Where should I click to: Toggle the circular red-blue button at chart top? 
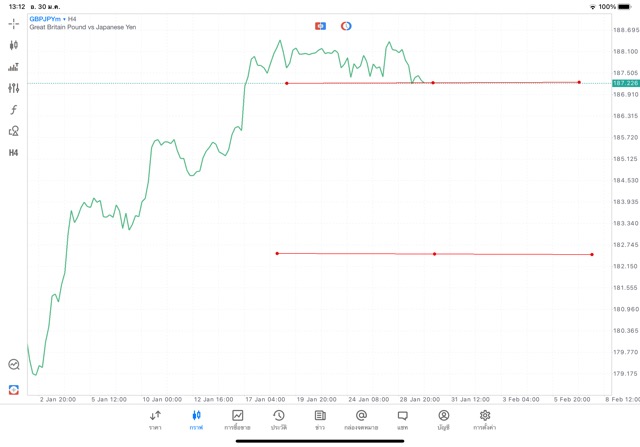tap(346, 25)
